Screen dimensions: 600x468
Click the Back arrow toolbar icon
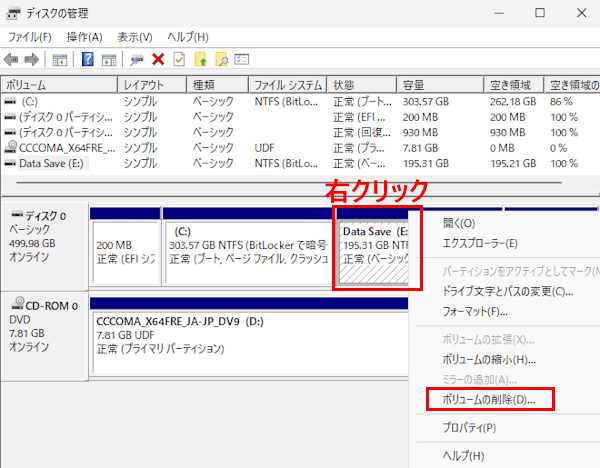11,60
